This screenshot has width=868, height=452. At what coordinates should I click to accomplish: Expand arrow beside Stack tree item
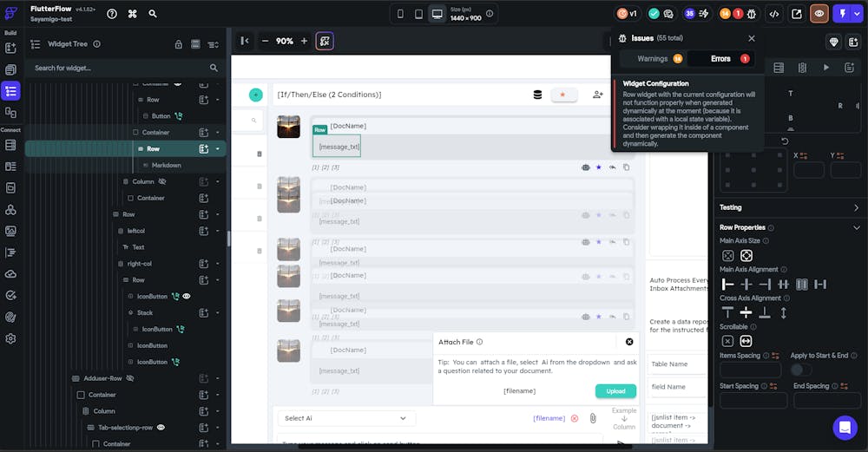218,312
